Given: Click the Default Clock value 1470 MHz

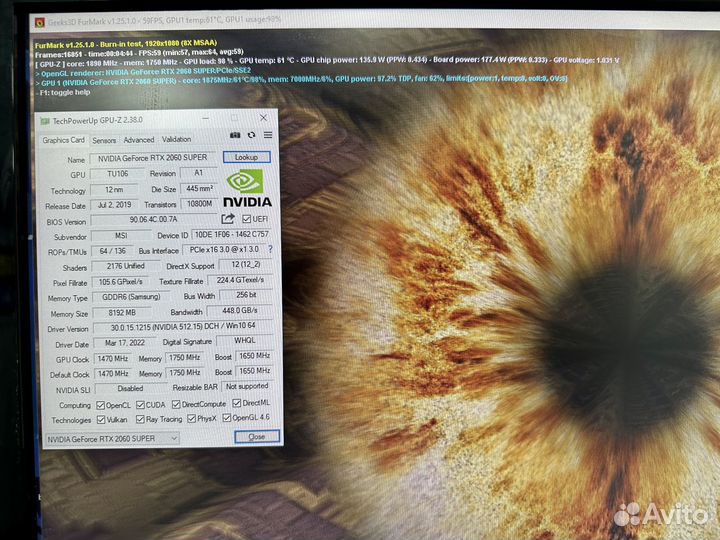Looking at the screenshot, I should [112, 374].
